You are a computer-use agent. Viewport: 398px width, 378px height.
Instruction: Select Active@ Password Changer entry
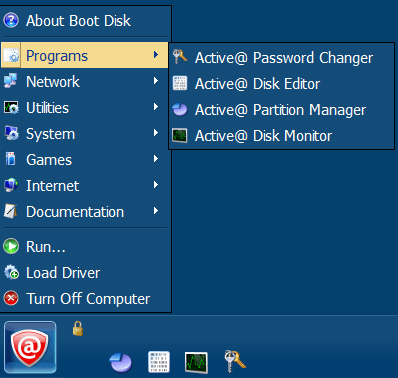point(282,57)
